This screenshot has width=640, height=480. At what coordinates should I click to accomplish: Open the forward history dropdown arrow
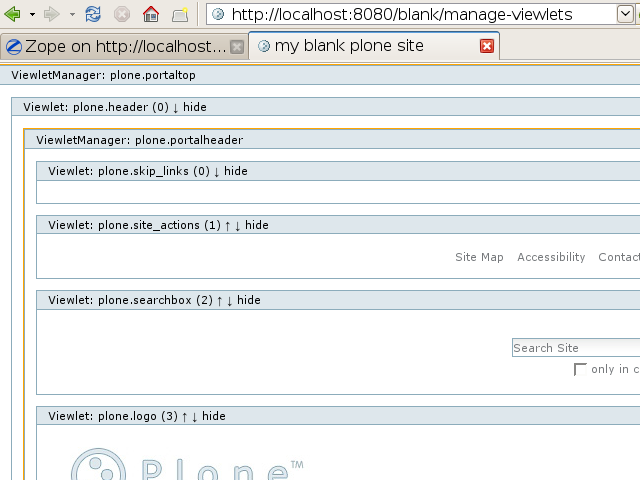click(72, 15)
